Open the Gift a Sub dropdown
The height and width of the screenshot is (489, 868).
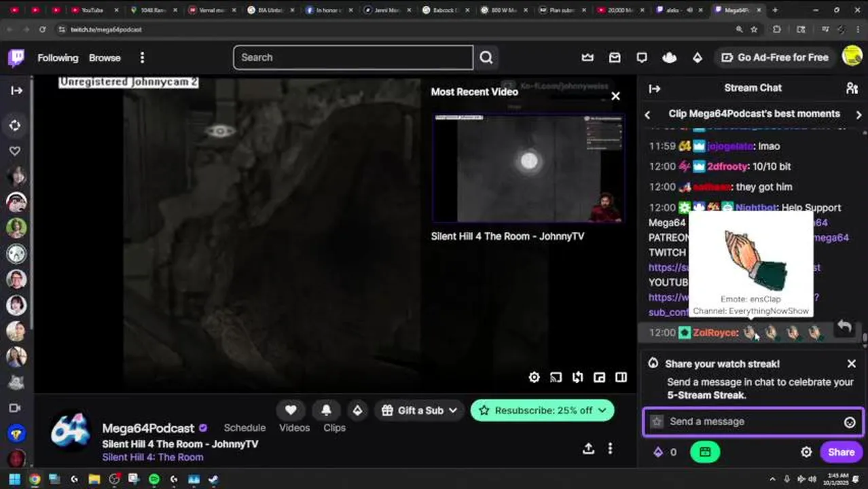pos(419,410)
